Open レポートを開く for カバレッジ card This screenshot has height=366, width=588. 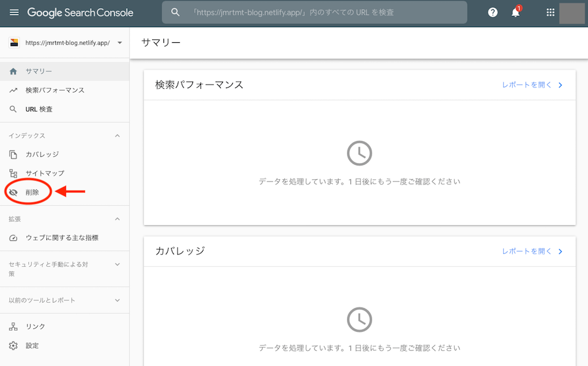pyautogui.click(x=527, y=251)
